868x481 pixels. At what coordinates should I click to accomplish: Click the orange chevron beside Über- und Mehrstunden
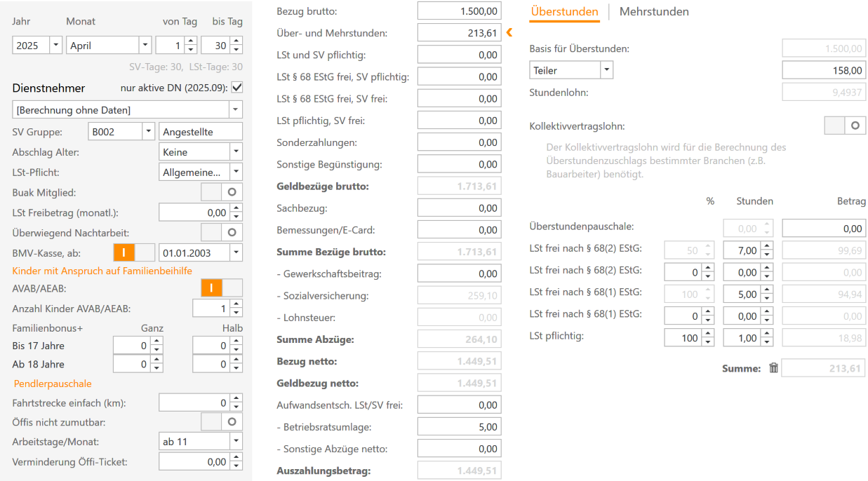click(x=509, y=32)
